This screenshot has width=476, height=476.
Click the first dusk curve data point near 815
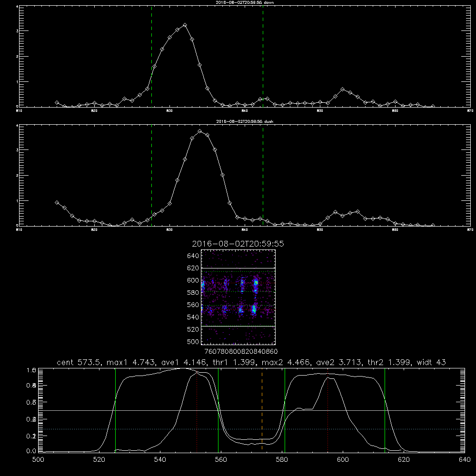57,202
